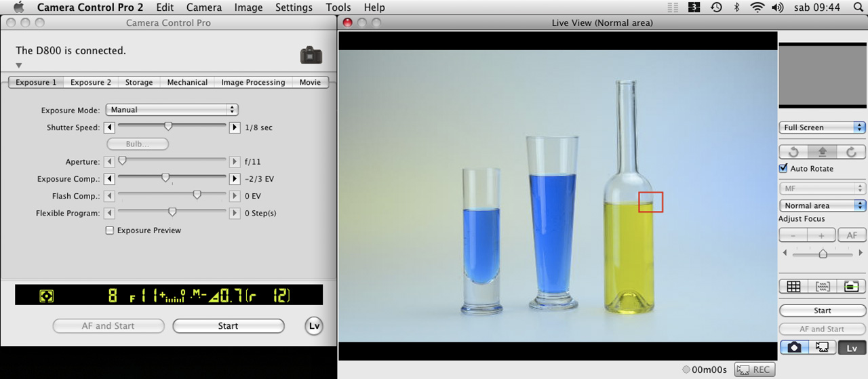This screenshot has width=868, height=379.
Task: Switch to the Image Processing tab
Action: 253,83
